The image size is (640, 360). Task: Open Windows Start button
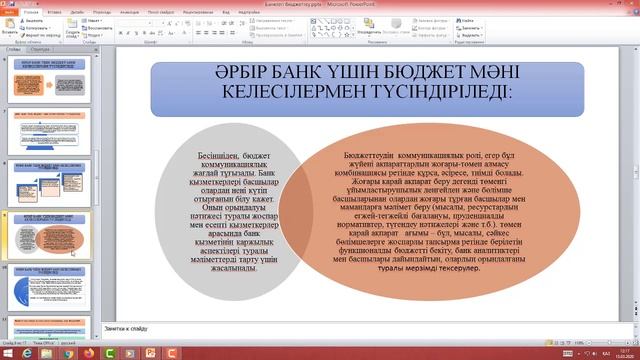coord(8,353)
